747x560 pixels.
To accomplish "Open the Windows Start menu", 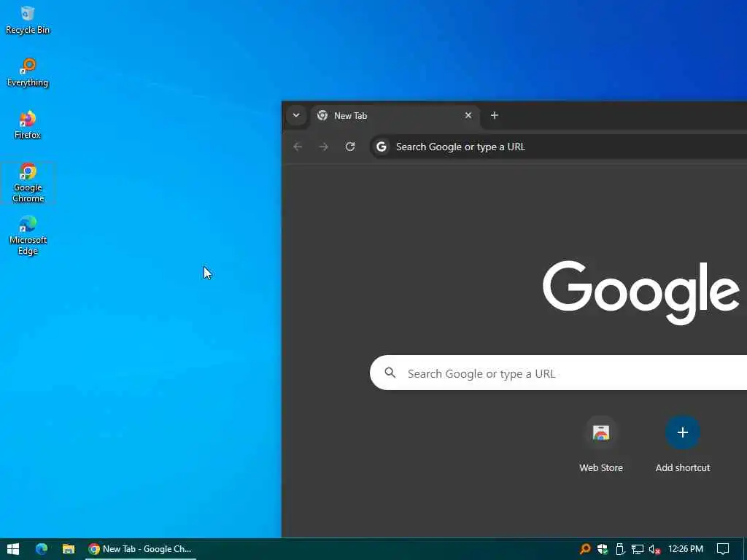I will tap(13, 549).
